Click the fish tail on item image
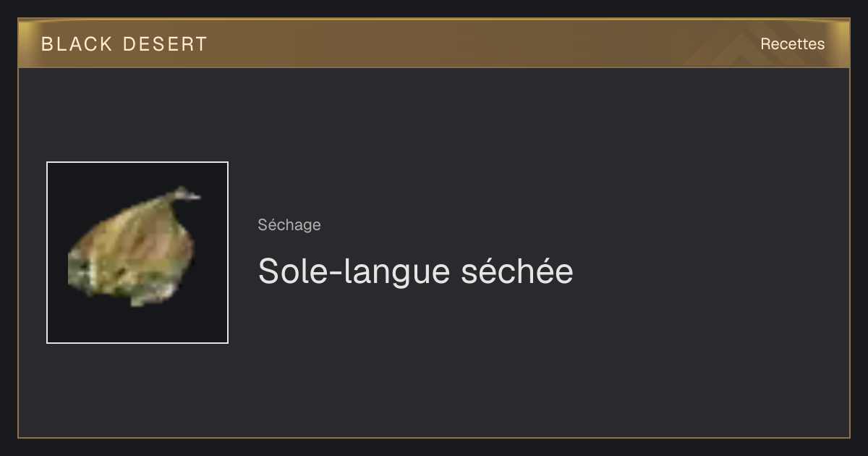This screenshot has height=456, width=868. pos(184,195)
